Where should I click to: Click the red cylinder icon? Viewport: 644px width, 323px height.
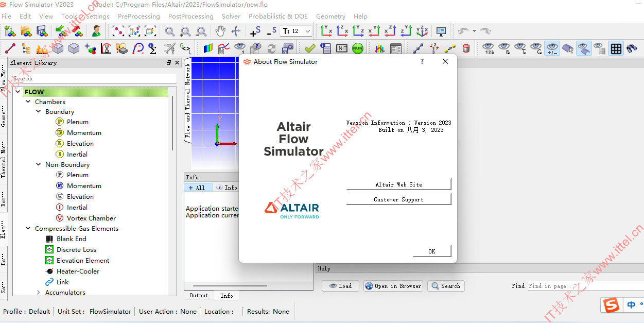pyautogui.click(x=466, y=48)
